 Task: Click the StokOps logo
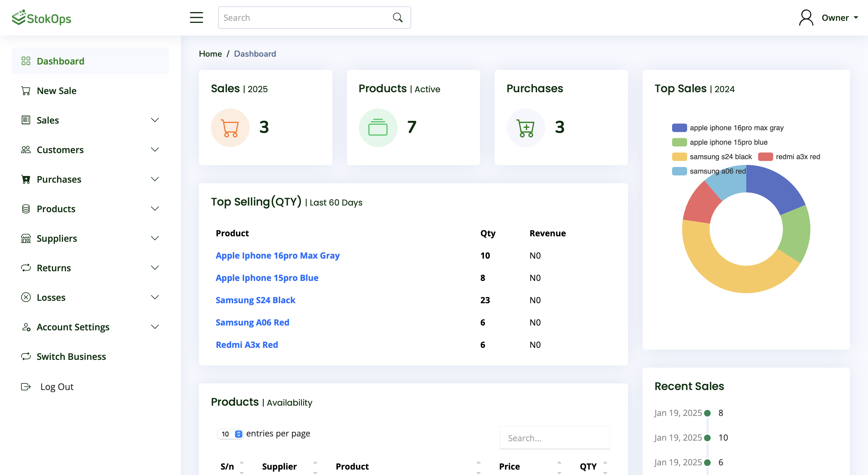(42, 18)
